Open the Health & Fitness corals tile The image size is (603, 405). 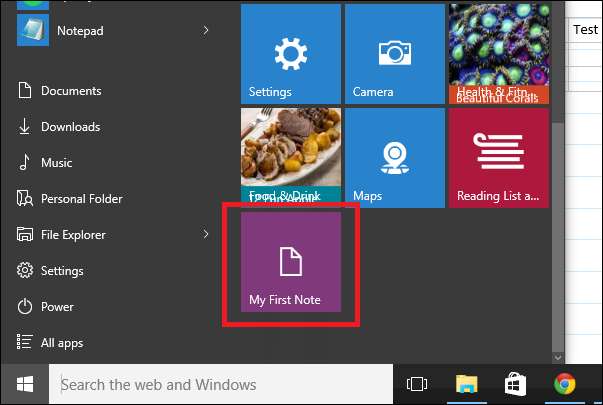tap(499, 54)
